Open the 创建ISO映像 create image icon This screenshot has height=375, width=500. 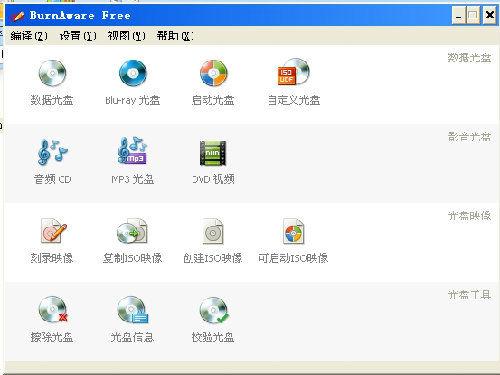[213, 231]
